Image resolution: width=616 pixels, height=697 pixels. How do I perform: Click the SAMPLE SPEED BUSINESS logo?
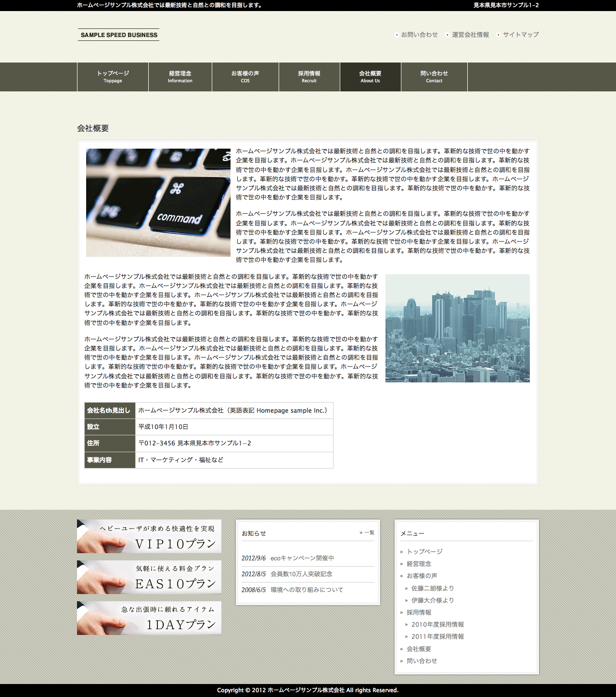[x=119, y=35]
